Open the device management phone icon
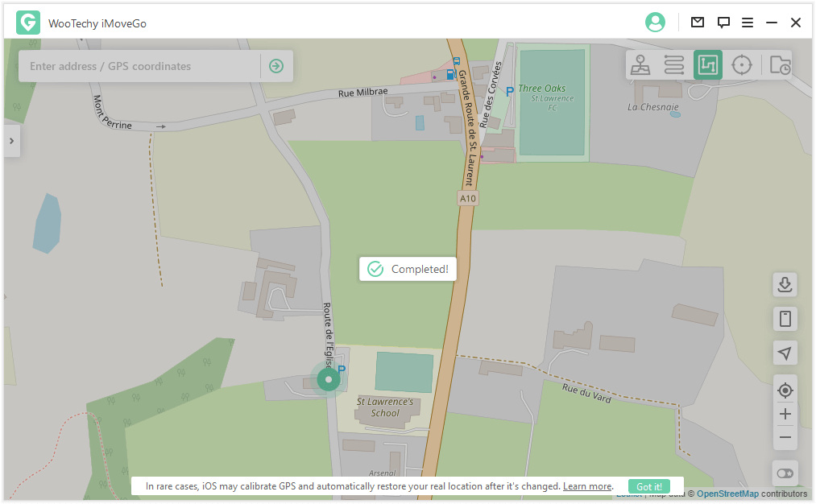The width and height of the screenshot is (816, 504). coord(785,319)
